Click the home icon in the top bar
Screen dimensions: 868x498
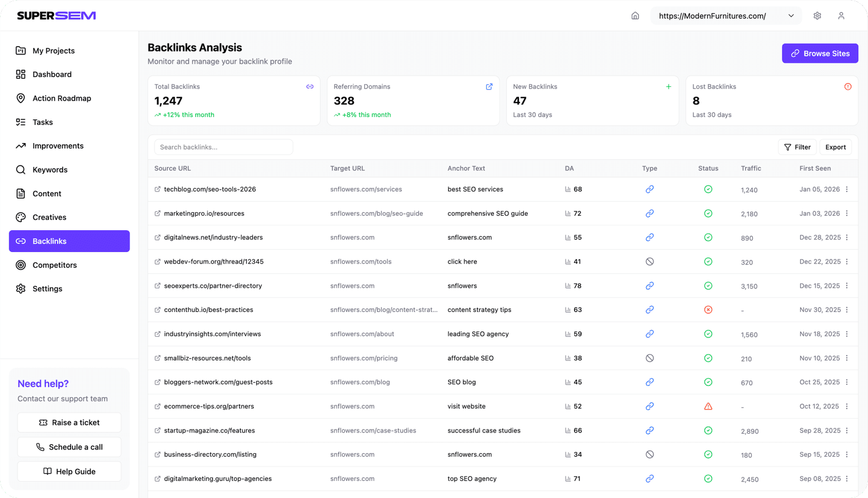pos(635,15)
